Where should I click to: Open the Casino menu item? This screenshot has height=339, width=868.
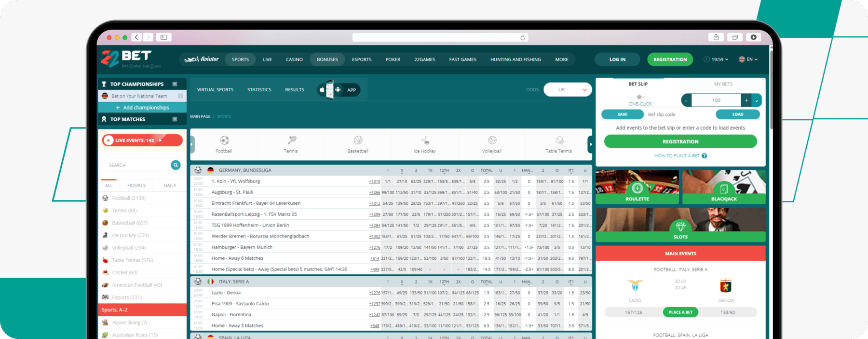(294, 59)
